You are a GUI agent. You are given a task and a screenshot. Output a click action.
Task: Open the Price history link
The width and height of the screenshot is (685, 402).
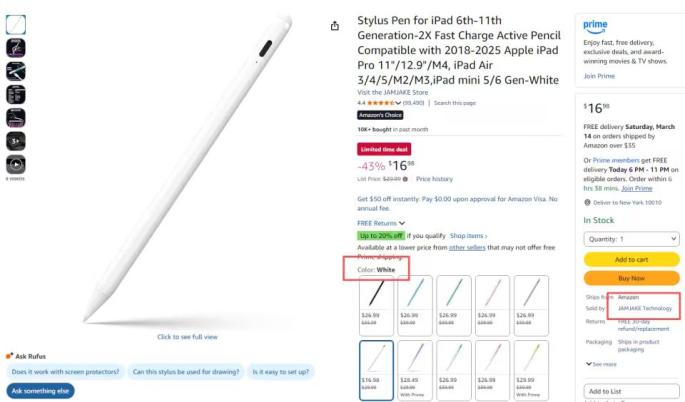(434, 179)
